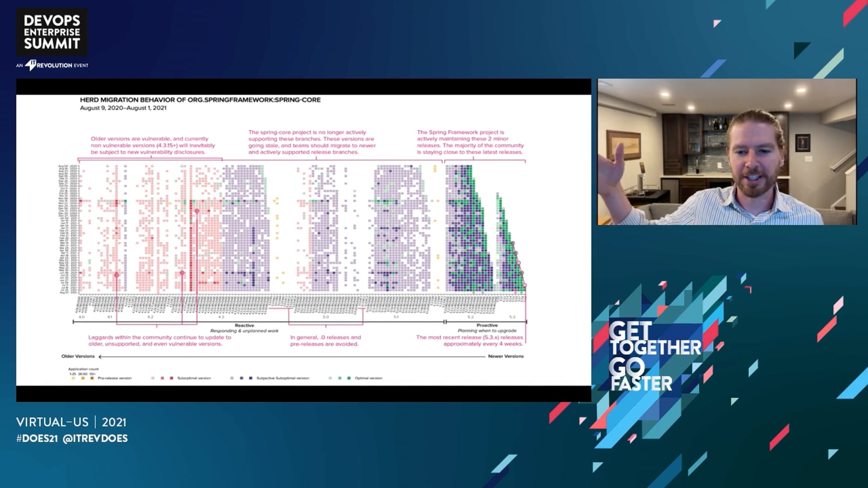Click the date range 'August 9, 2020–August 1, 2021'
868x488 pixels.
(123, 108)
